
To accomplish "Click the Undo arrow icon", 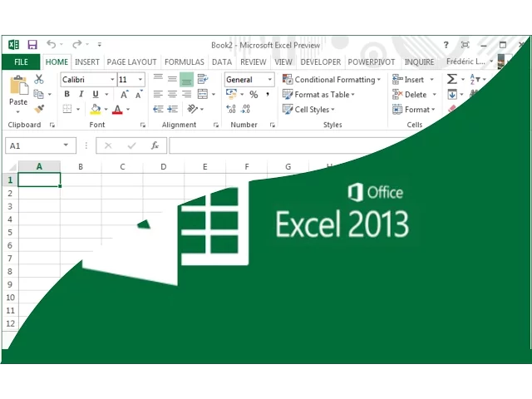I will click(52, 44).
